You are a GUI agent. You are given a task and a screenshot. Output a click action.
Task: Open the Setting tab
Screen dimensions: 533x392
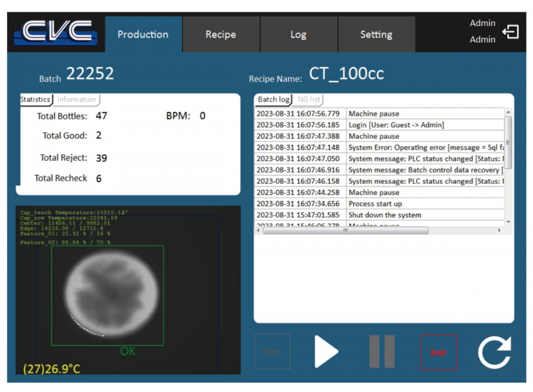click(376, 35)
